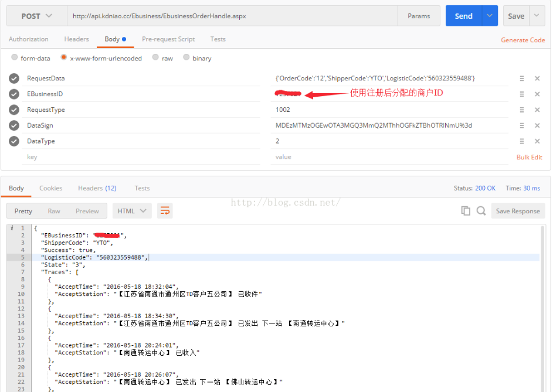Delete the RequestData row
Viewport: 553px width, 392px height.
[x=537, y=79]
